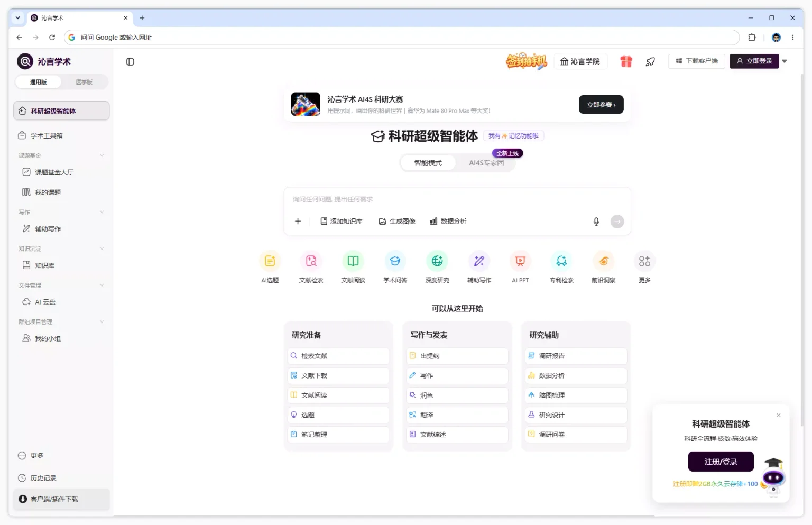
Task: Collapse sidebar with the panel toggle icon
Action: pos(130,62)
